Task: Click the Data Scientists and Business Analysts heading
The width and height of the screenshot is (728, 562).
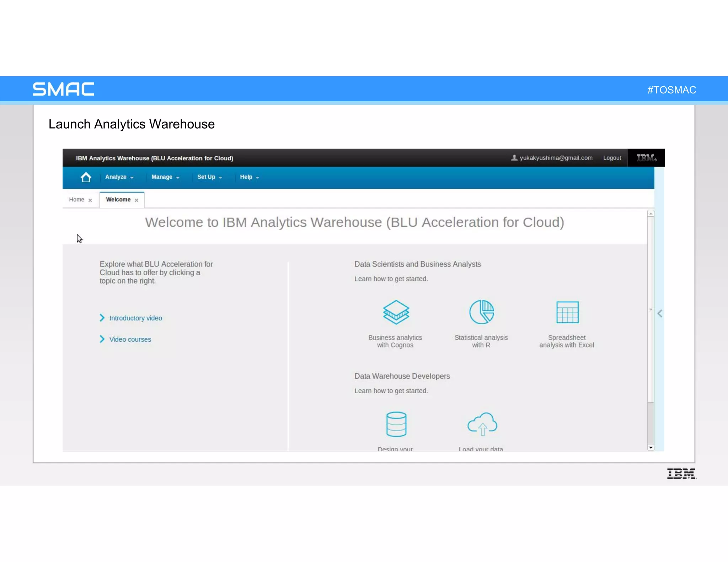Action: click(x=418, y=264)
